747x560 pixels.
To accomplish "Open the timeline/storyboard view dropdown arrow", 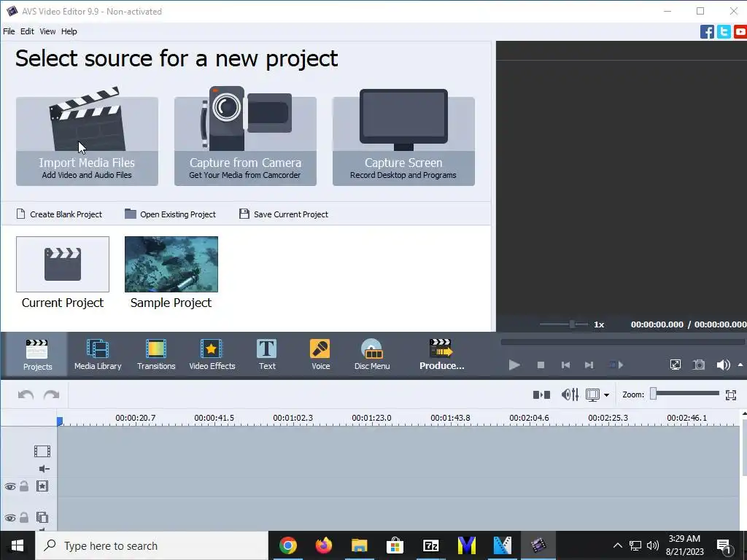I will [x=606, y=395].
